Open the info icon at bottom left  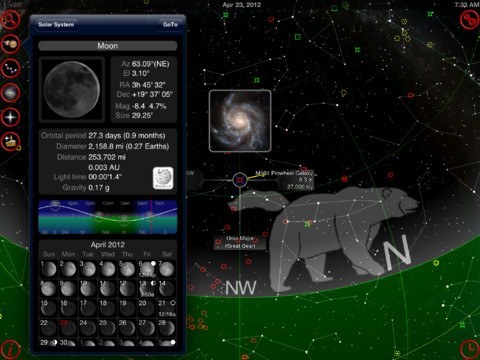[10, 349]
